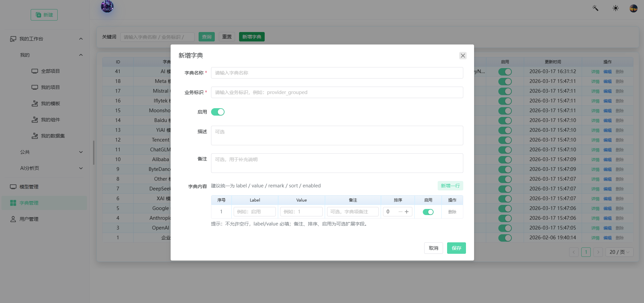The width and height of the screenshot is (644, 303).
Task: Increase sort value with plus icon
Action: tap(407, 212)
